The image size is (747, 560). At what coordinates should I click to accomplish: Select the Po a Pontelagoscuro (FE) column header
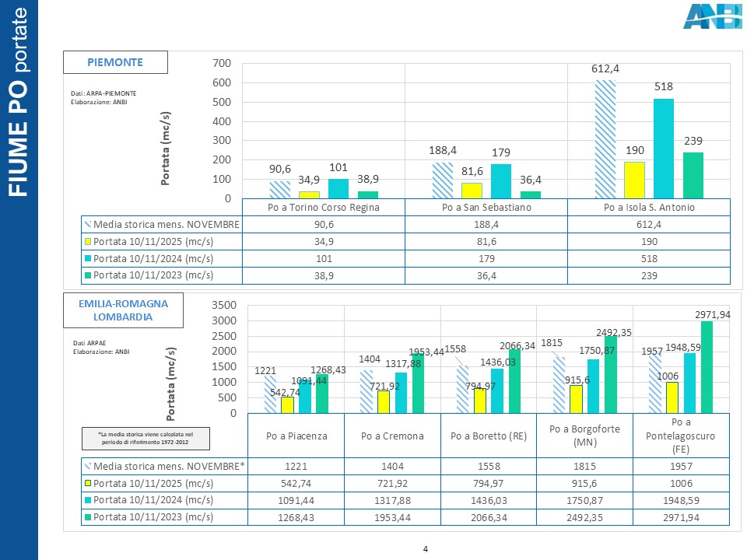681,436
